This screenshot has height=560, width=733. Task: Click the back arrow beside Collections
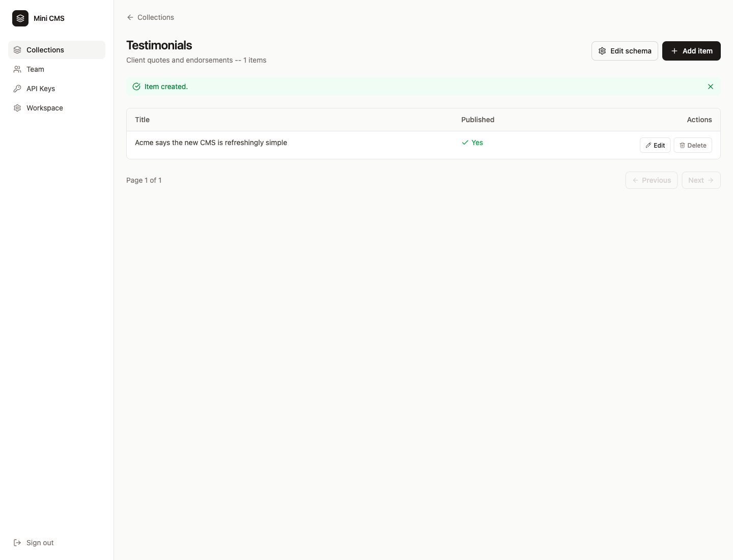[130, 17]
